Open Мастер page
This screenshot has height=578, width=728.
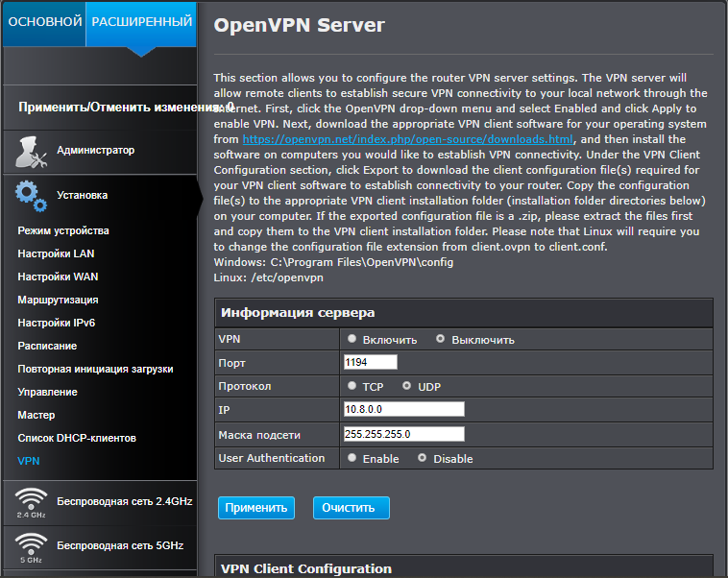[36, 415]
